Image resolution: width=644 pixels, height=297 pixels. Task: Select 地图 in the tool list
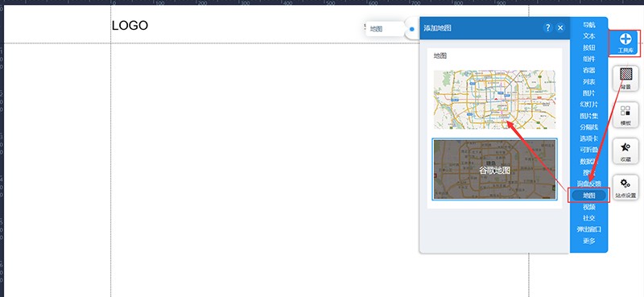click(589, 196)
